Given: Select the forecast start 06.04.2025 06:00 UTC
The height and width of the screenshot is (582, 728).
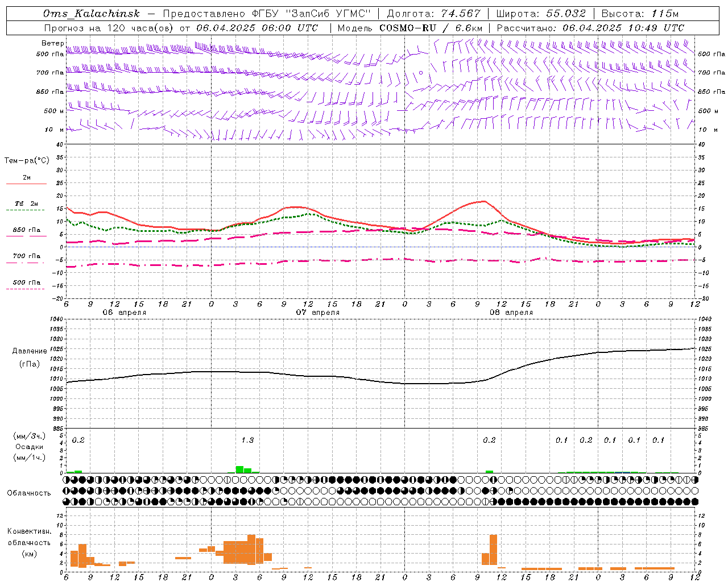Looking at the screenshot, I should (x=257, y=28).
